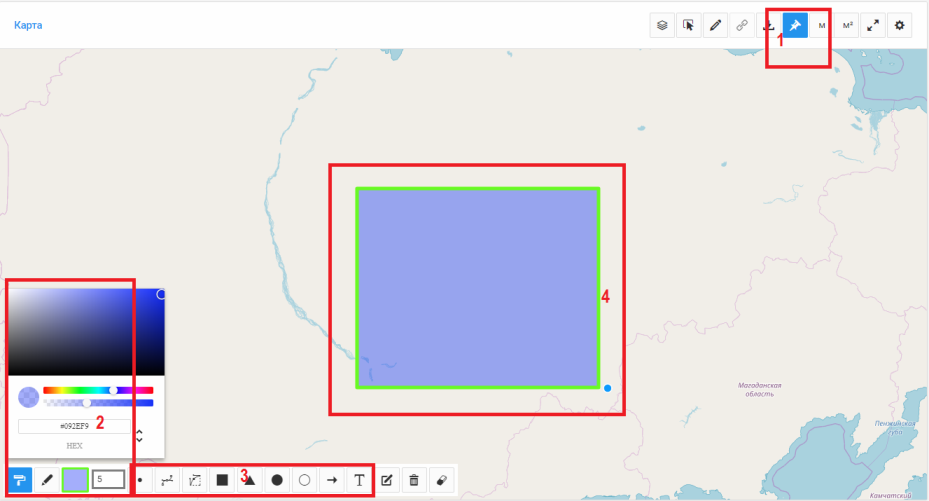929x501 pixels.
Task: Toggle the active pin drawing tool
Action: pos(795,25)
